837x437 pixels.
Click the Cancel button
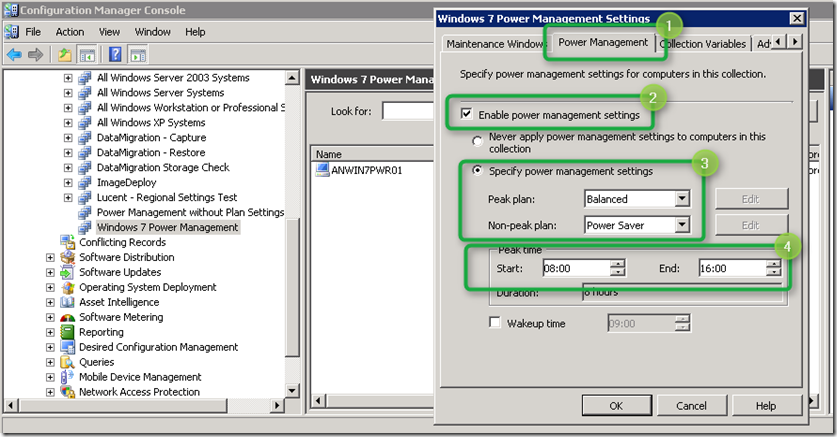(691, 406)
